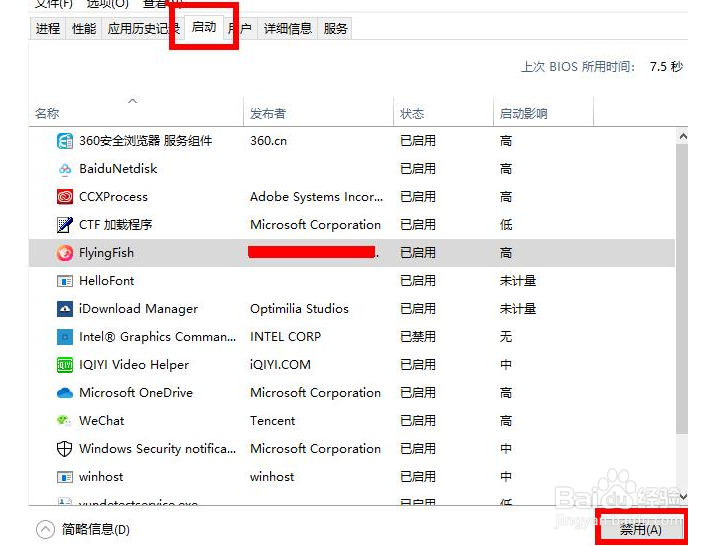Click the 上次 BIOS 所用时间 value 7.5 秒
Viewport: 723px width, 546px height.
tap(666, 67)
